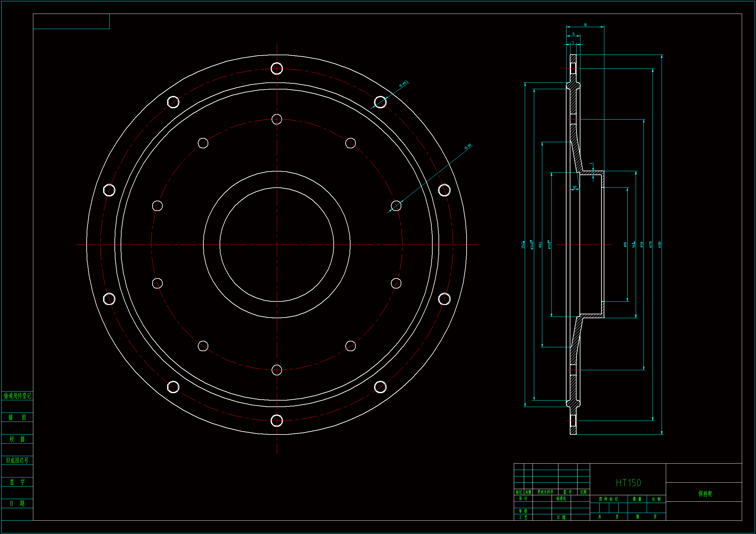Image resolution: width=756 pixels, height=534 pixels.
Task: Click the 30 width dimension text
Action: [585, 25]
